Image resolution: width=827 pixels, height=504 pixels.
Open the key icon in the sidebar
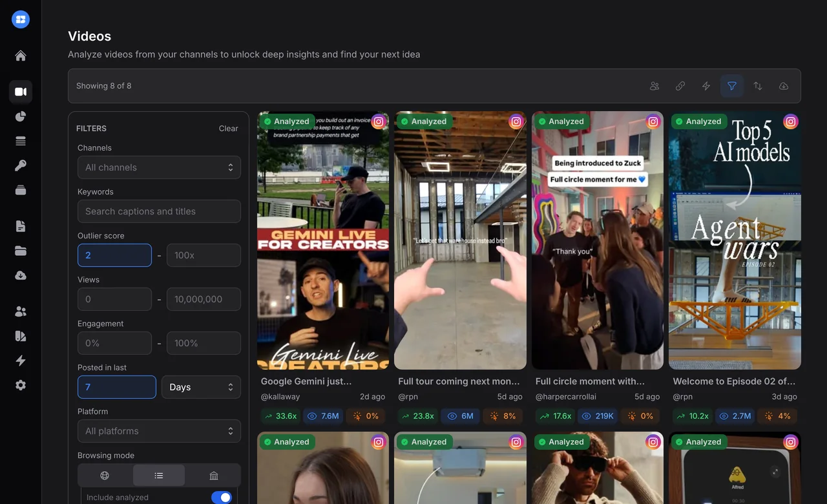tap(21, 165)
